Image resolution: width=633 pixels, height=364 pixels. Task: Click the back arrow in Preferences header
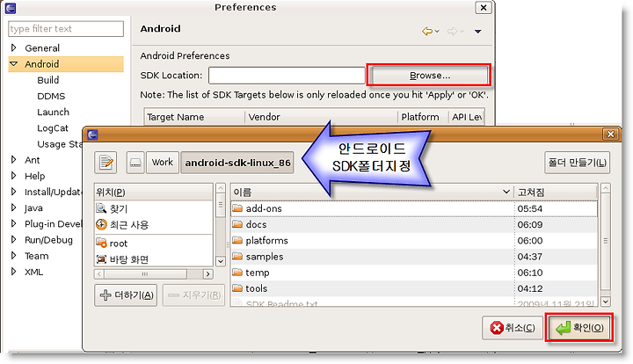click(427, 31)
